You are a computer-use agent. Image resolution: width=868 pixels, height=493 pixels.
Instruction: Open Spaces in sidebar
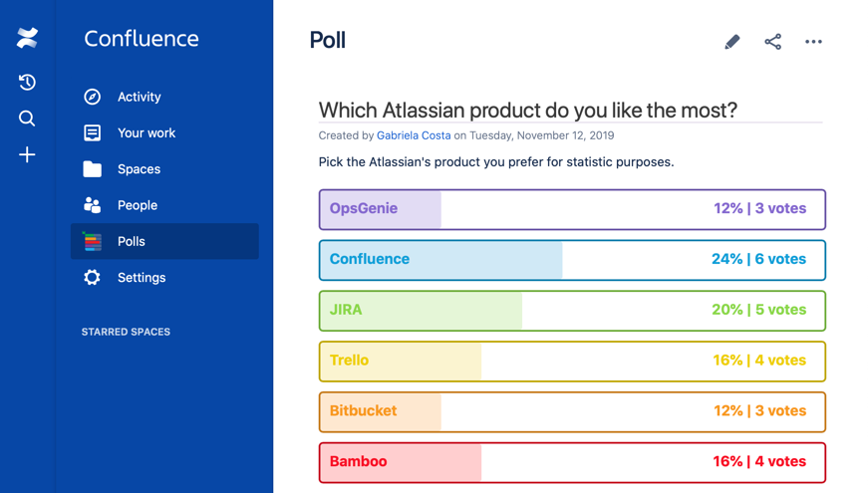(139, 169)
